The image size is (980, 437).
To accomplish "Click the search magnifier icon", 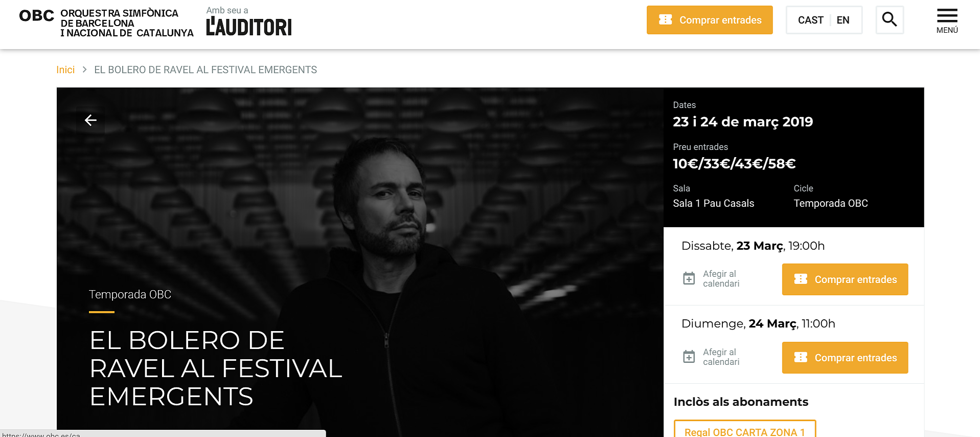I will (890, 20).
